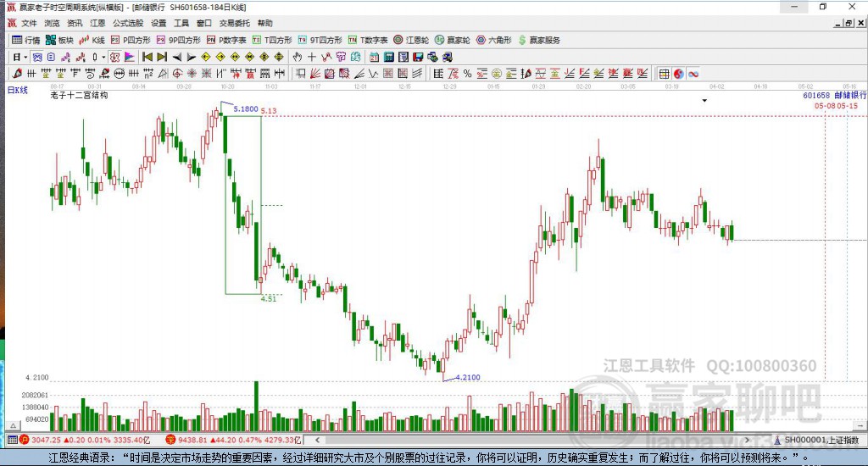Open the 资讯 menu
The image size is (868, 466).
pos(75,23)
